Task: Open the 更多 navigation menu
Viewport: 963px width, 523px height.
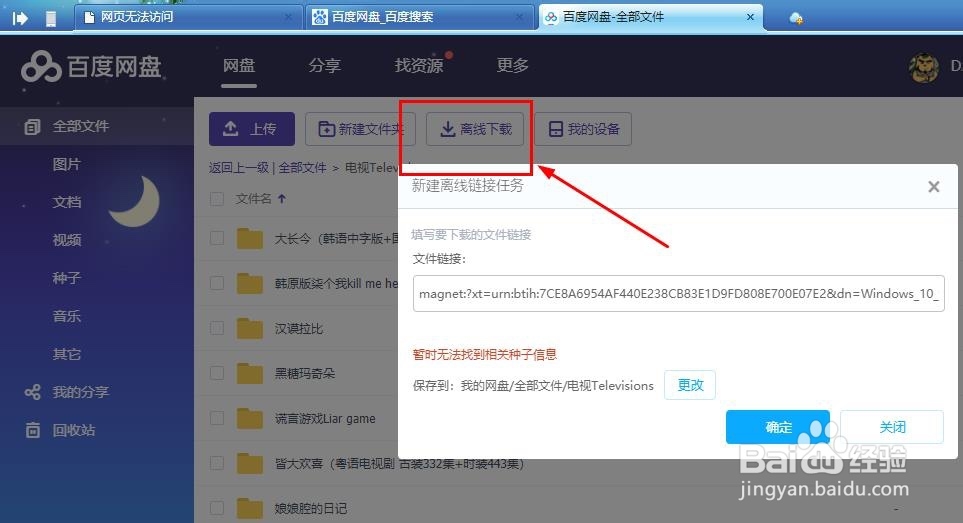Action: point(512,66)
